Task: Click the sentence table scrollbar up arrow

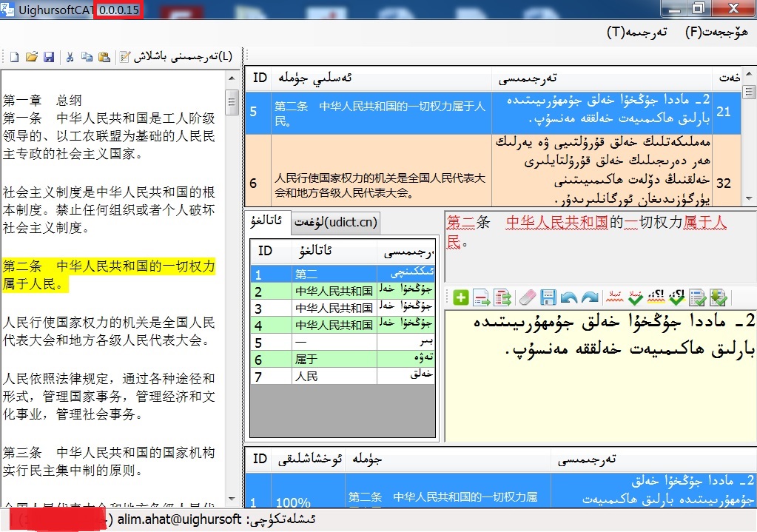Action: (749, 73)
